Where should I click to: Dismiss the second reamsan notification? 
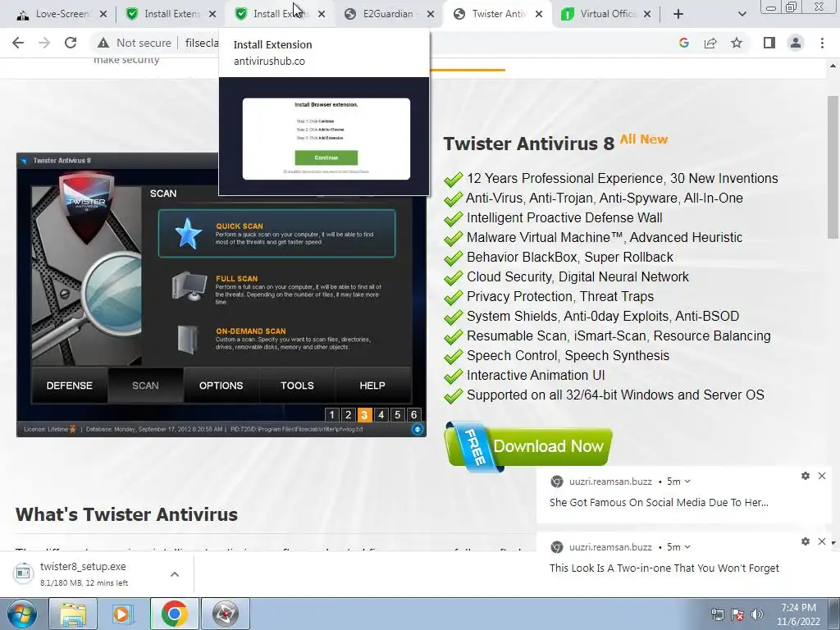822,541
